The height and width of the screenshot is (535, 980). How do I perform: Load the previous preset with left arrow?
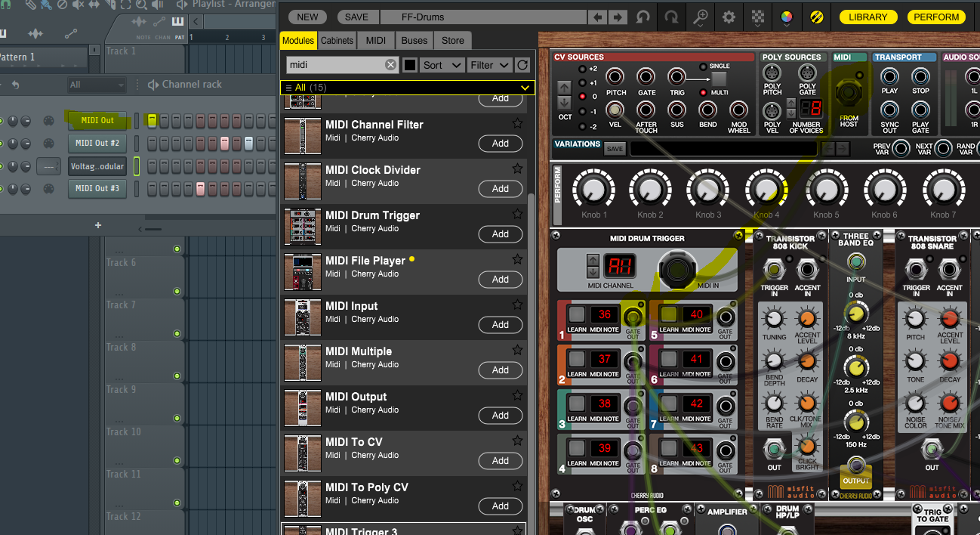[x=598, y=17]
